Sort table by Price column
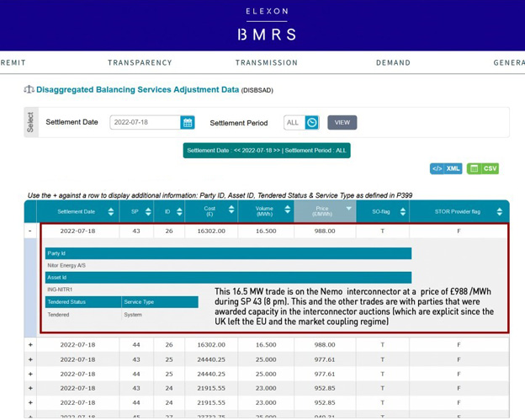 [349, 209]
